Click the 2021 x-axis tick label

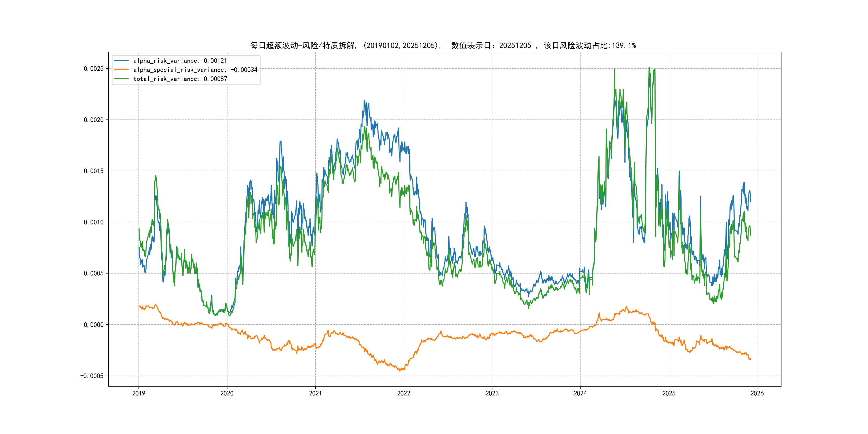click(315, 393)
